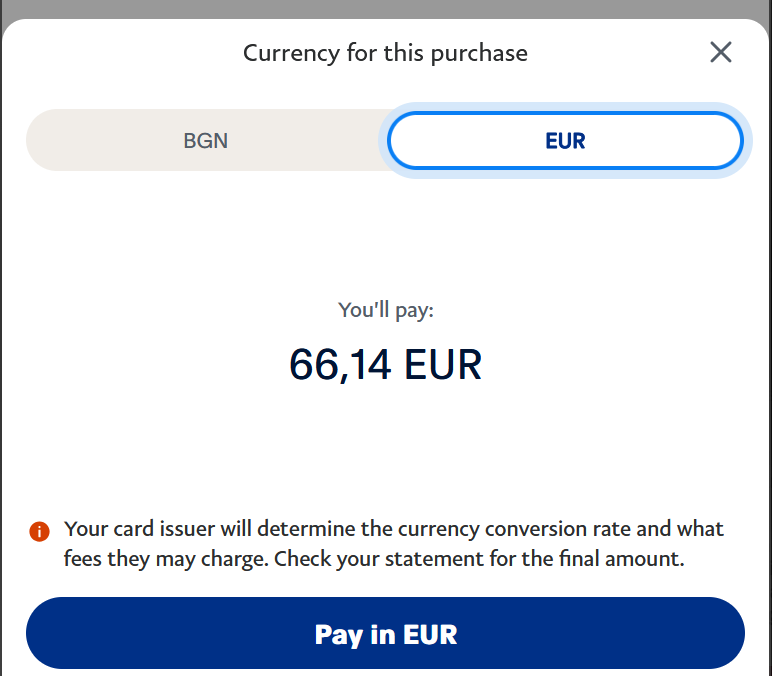Screen dimensions: 772x676
Task: Select the EUR currency option
Action: (565, 141)
